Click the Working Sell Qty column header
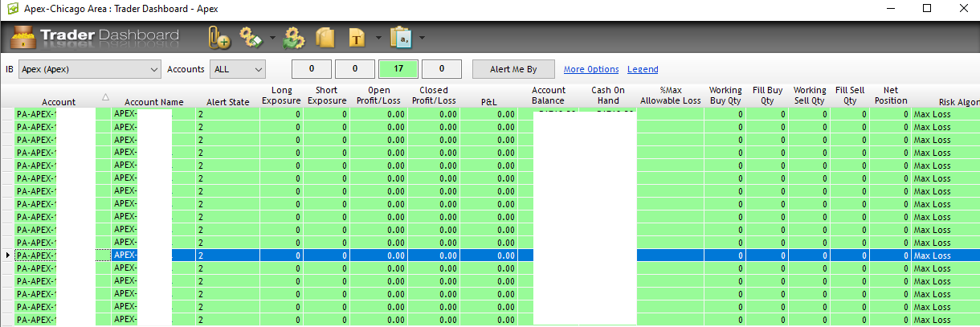Screen dimensions: 980x327 [x=810, y=96]
